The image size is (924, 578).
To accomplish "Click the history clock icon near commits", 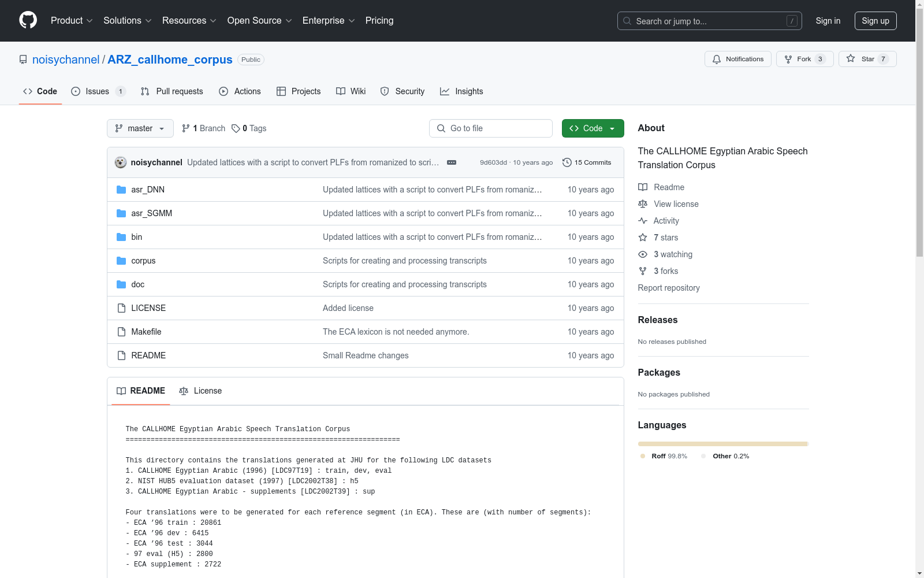I will (x=567, y=162).
